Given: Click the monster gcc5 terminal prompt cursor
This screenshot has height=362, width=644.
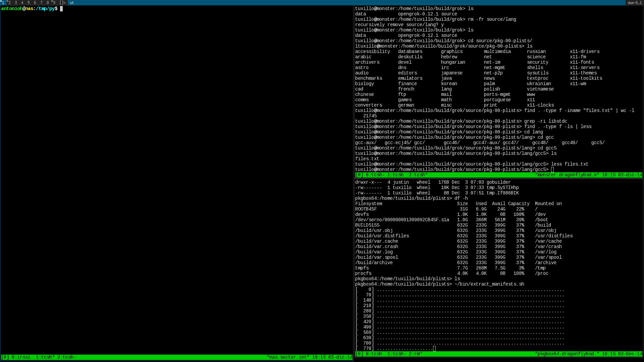Looking at the screenshot, I should [x=552, y=170].
